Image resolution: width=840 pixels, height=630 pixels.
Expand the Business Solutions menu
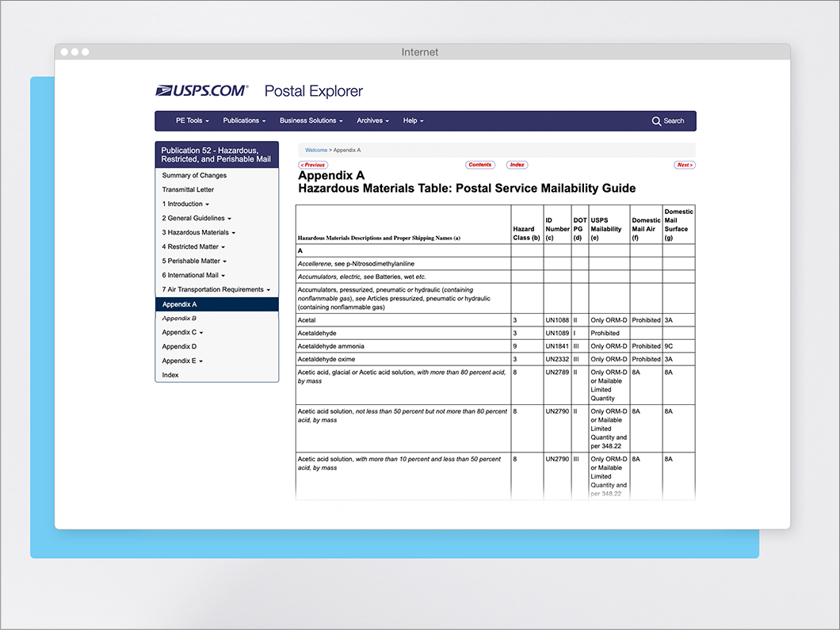coord(311,120)
